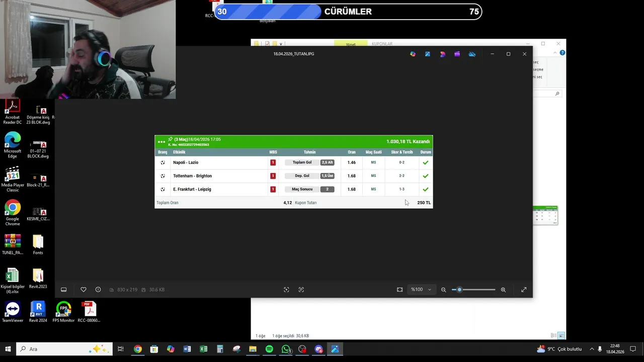Viewport: 644px width, 362px height.
Task: Toggle the filmstrip view in Photos
Action: pyautogui.click(x=63, y=290)
